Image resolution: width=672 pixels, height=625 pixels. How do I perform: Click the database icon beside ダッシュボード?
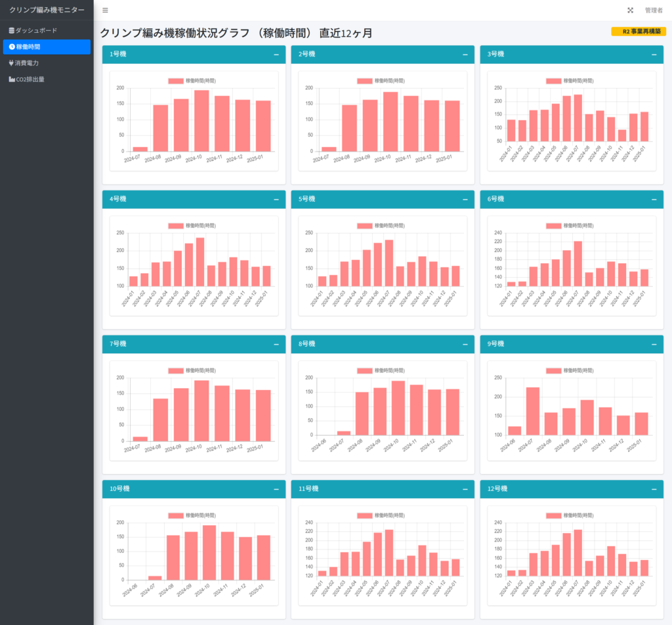tap(11, 31)
